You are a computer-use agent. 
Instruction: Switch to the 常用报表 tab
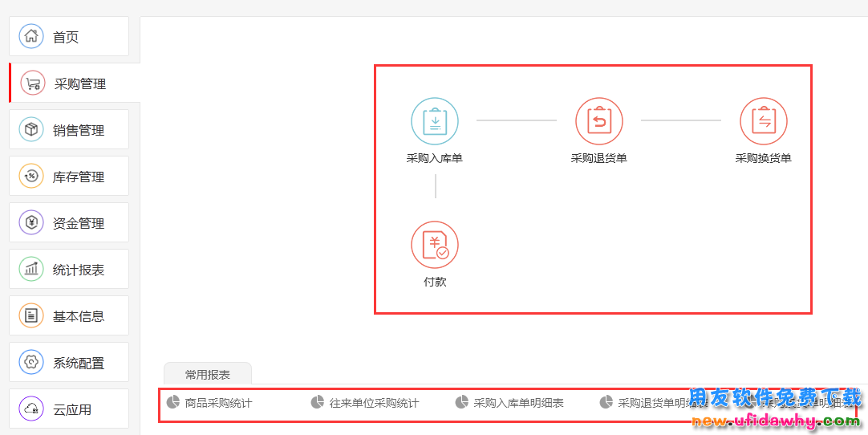[x=208, y=374]
